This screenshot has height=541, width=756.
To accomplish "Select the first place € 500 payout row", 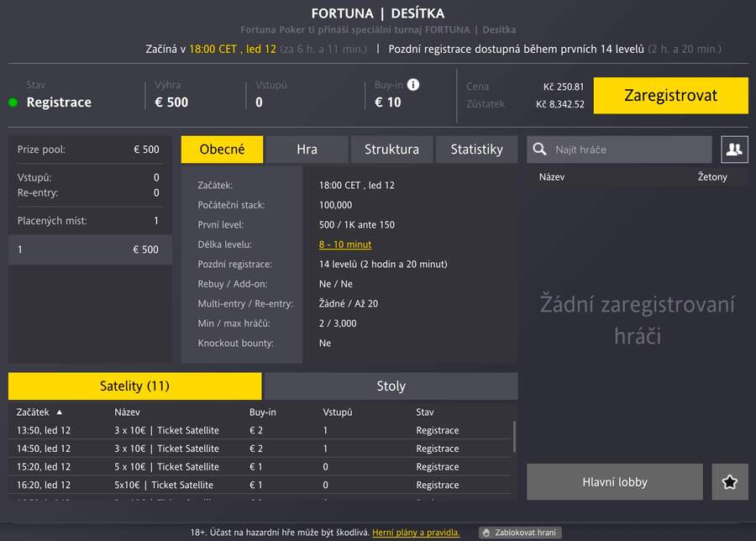I will pyautogui.click(x=90, y=249).
